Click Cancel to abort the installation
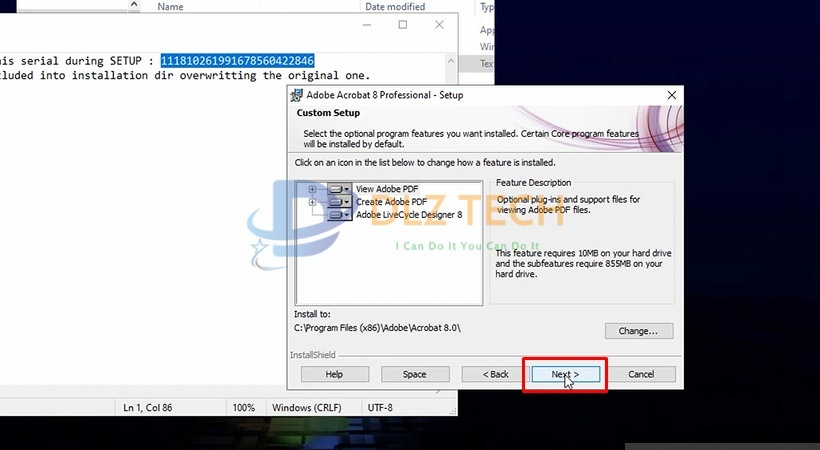 [x=641, y=374]
